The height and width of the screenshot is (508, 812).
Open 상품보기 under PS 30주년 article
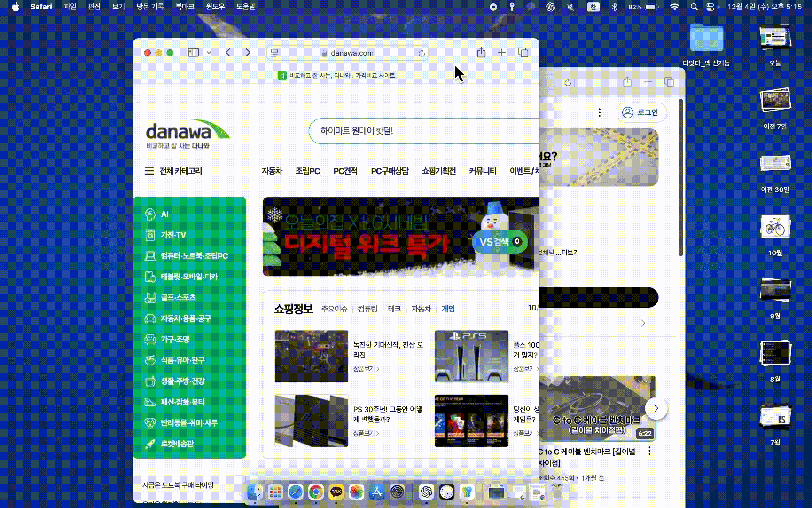366,433
